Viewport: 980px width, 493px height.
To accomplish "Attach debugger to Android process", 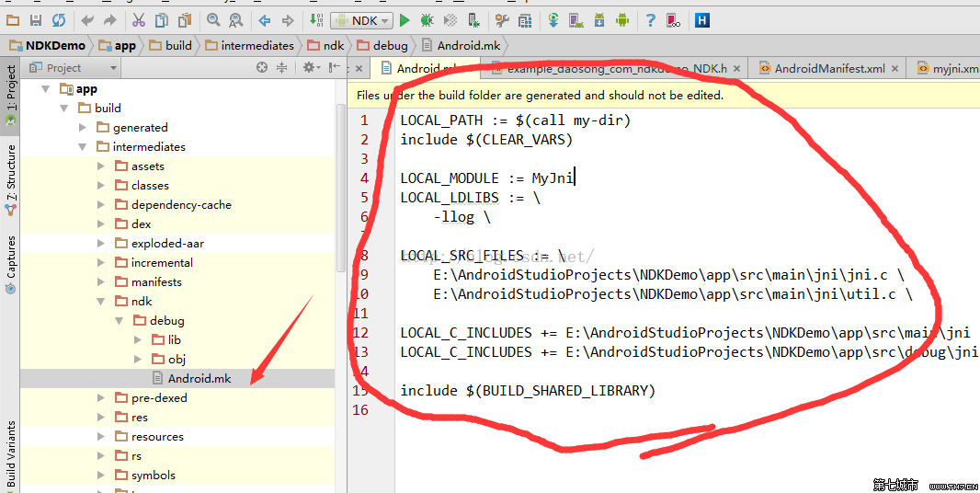I will click(473, 20).
